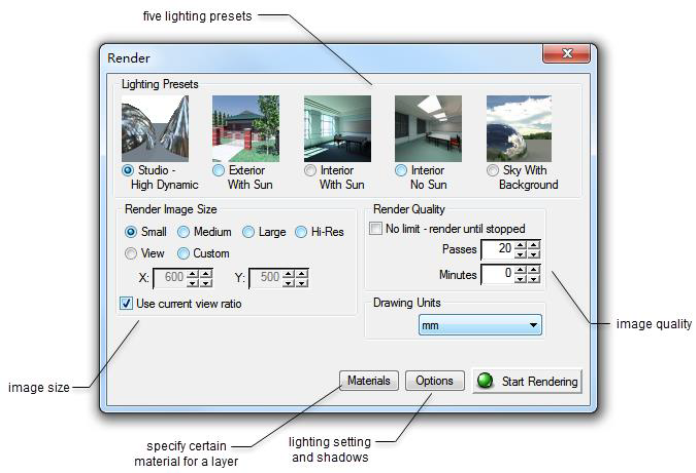Click the outer down arrow of Minutes
The width and height of the screenshot is (696, 473).
pos(534,279)
